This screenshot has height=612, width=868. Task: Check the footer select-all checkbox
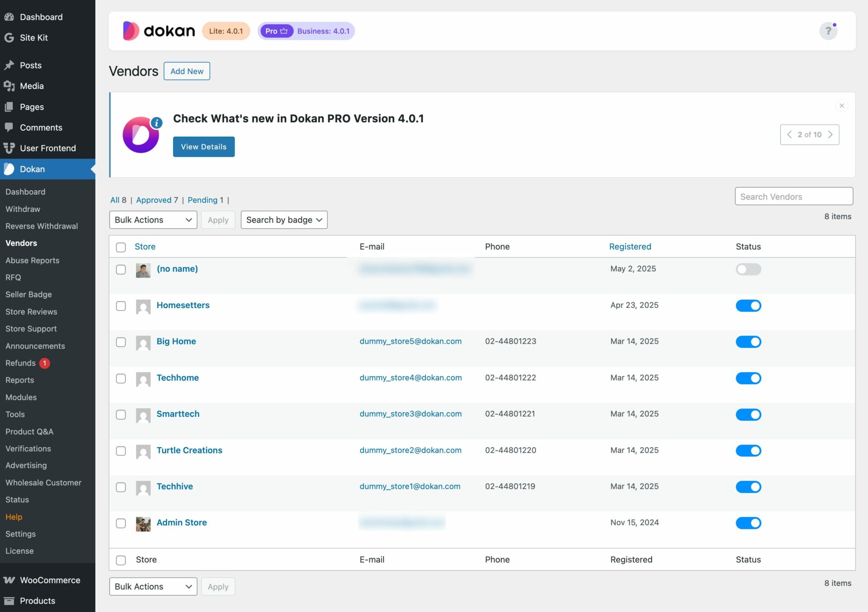(121, 560)
